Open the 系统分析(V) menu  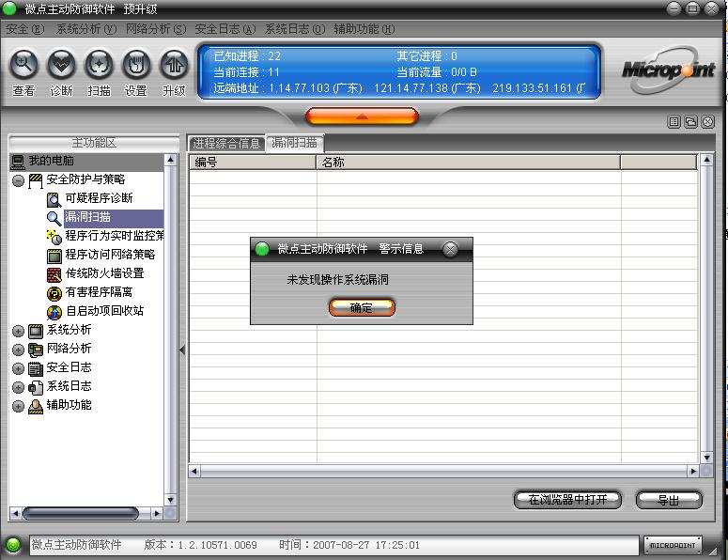[x=86, y=29]
